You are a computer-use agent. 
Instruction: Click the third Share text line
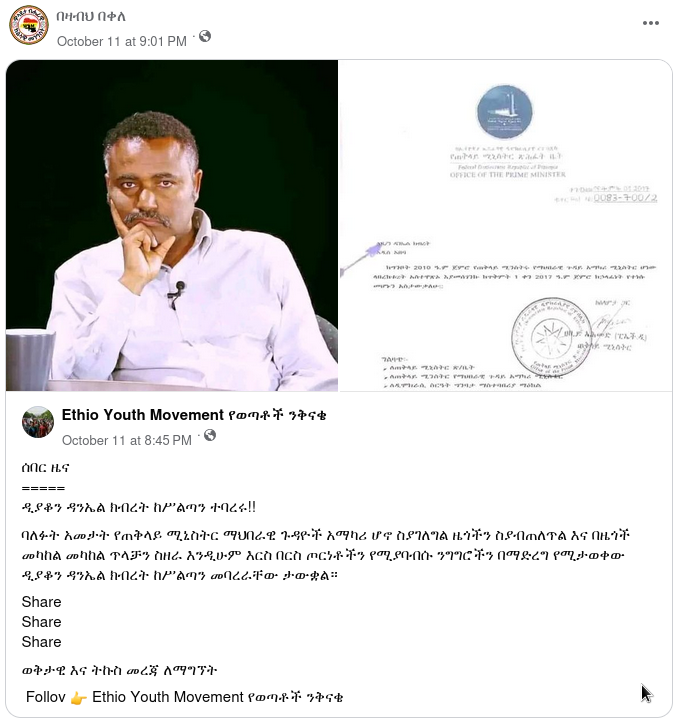pyautogui.click(x=42, y=642)
